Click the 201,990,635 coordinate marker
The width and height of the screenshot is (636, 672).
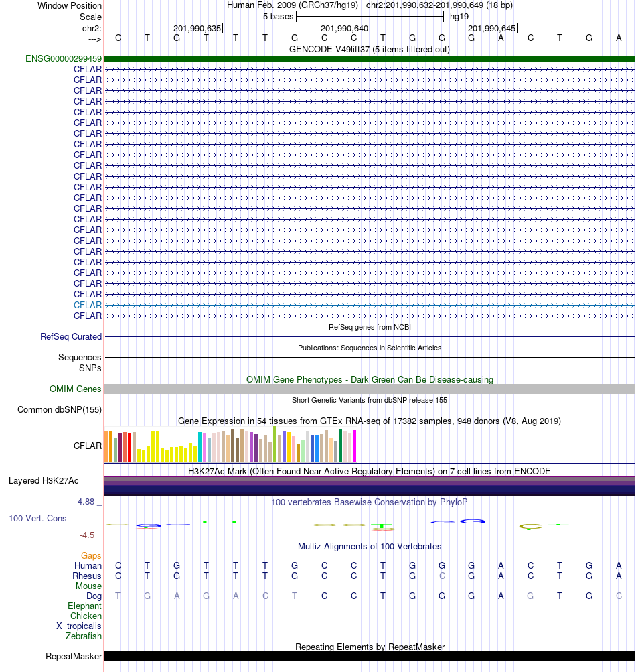[x=197, y=28]
